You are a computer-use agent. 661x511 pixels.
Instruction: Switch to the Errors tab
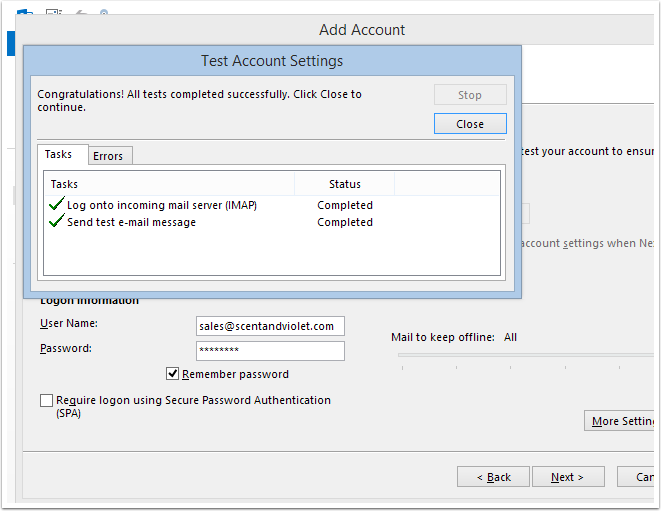pyautogui.click(x=108, y=156)
